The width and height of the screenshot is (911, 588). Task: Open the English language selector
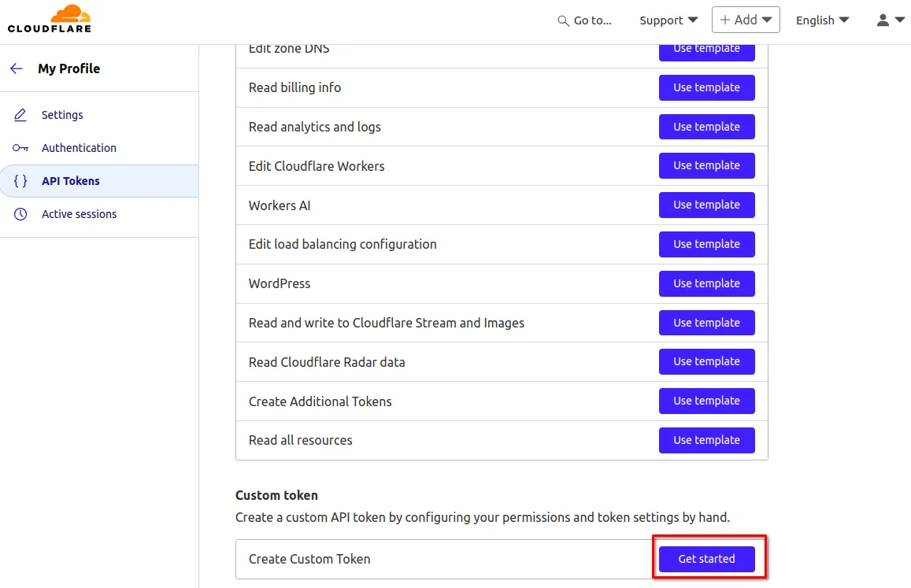pyautogui.click(x=822, y=20)
